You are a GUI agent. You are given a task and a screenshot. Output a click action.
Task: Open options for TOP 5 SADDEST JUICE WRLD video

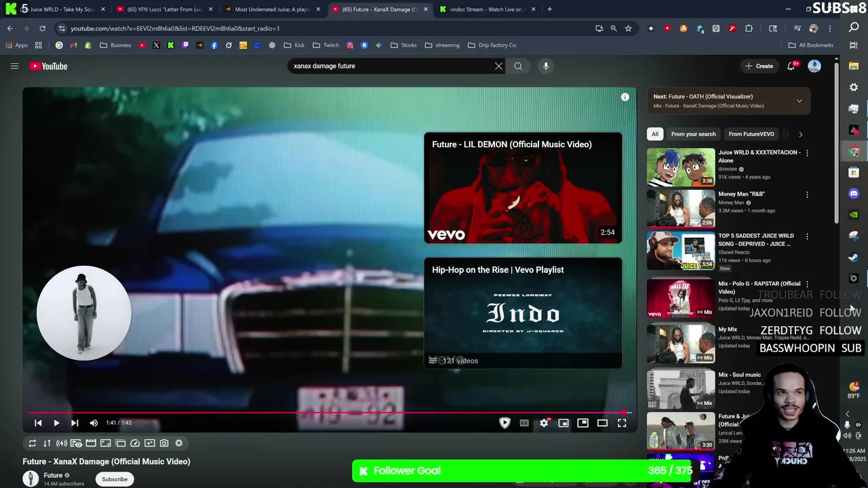[x=807, y=237]
